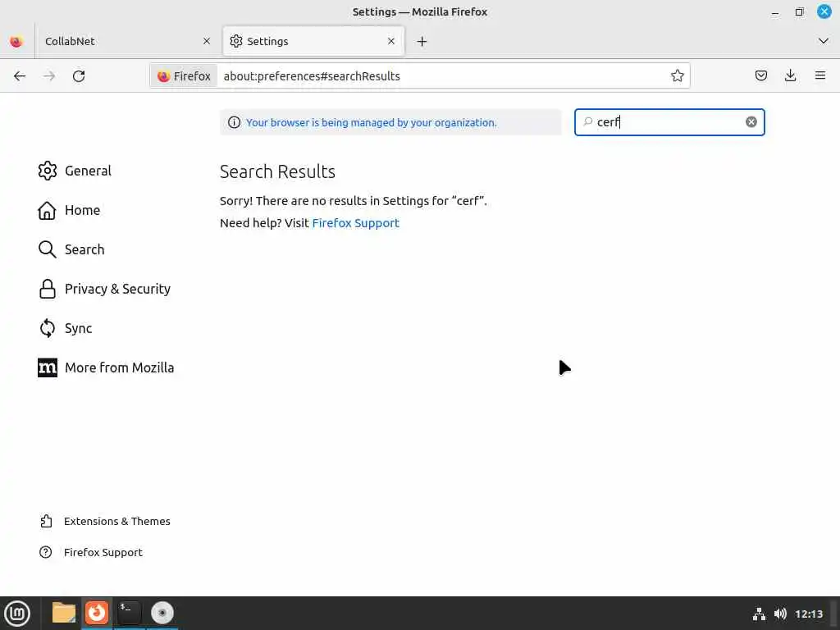Click into the Find in Settings search box
This screenshot has width=840, height=630.
[x=669, y=122]
